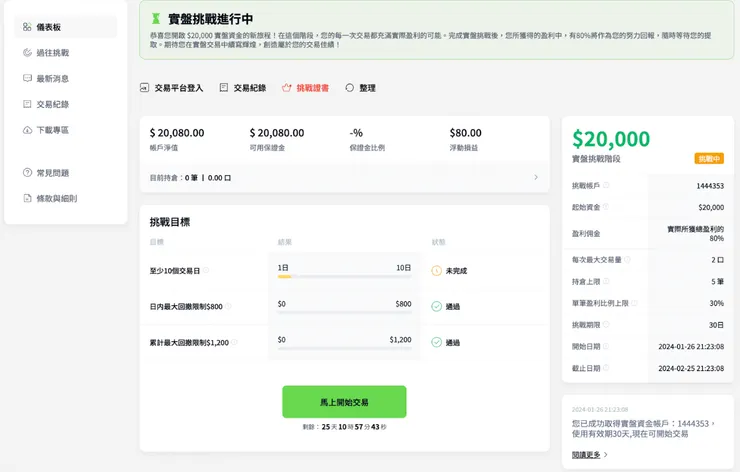Click the chevron next to 閱讀更多

coord(606,455)
